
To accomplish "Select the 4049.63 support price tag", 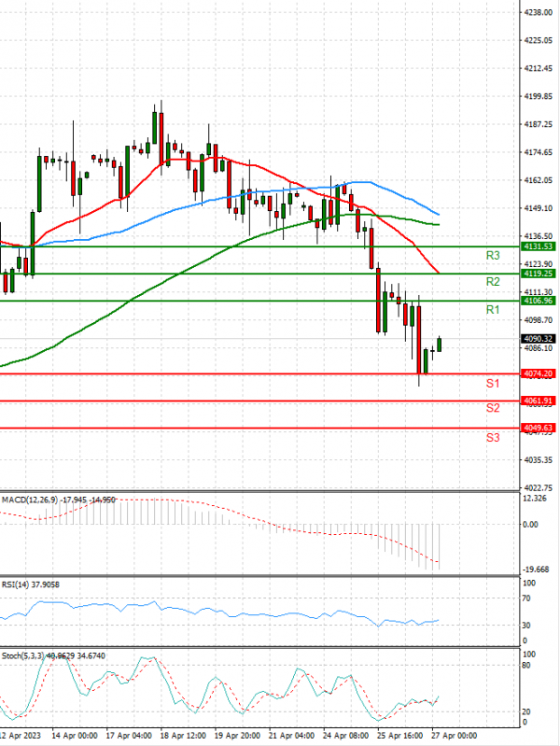I will coord(538,428).
